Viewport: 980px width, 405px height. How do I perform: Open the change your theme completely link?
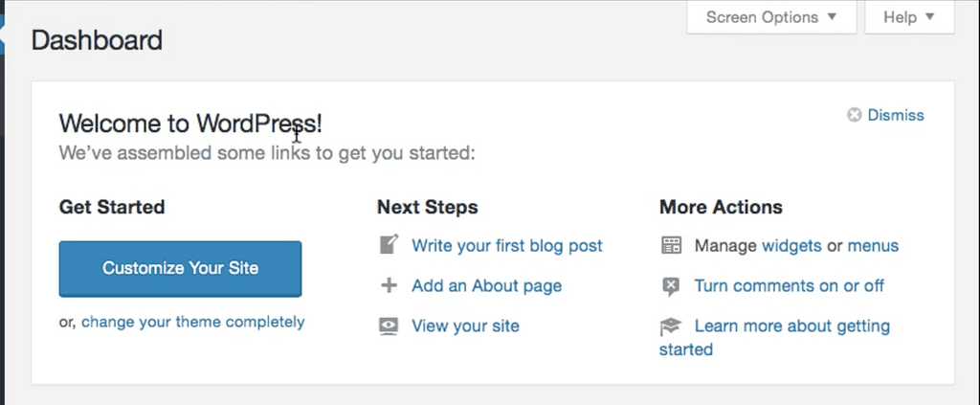(193, 322)
